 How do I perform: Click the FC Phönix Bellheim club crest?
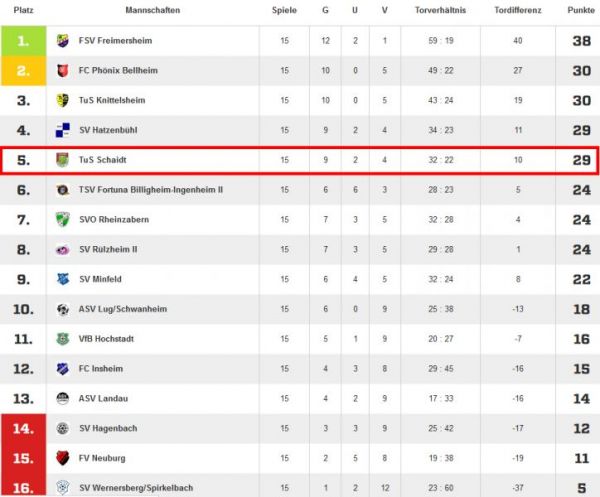[63, 70]
